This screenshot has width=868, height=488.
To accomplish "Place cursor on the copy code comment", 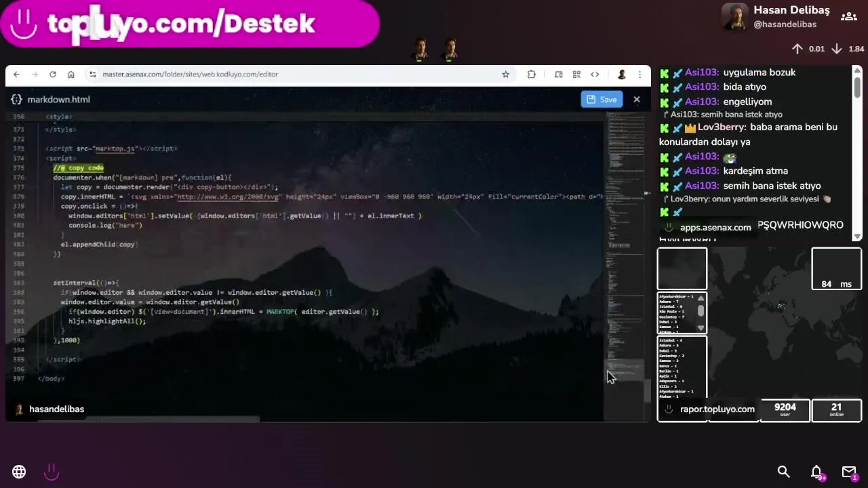I will 79,168.
